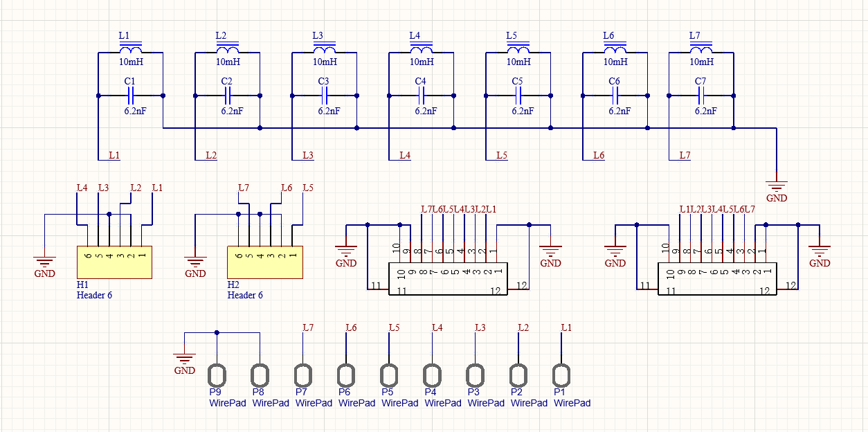Click the C6 designator text

(x=614, y=81)
